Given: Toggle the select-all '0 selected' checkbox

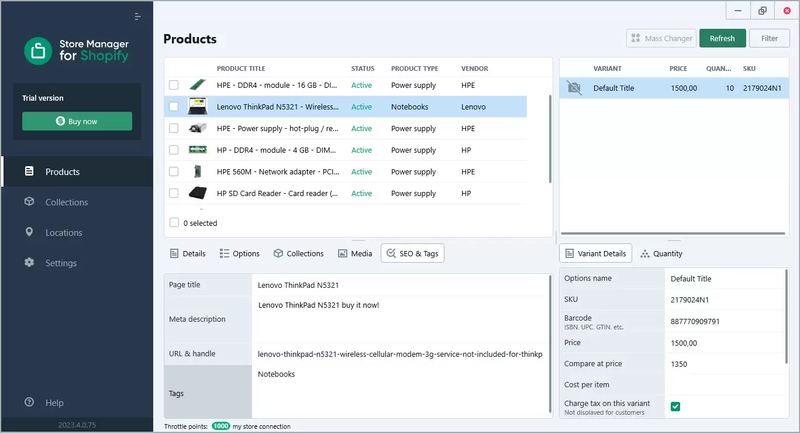Looking at the screenshot, I should 174,223.
